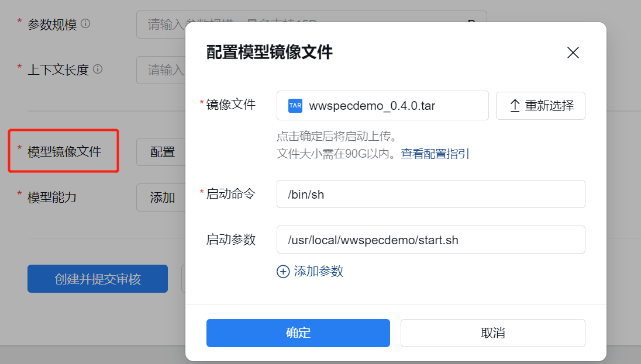
Task: Click the 模型能力 field label
Action: 52,197
